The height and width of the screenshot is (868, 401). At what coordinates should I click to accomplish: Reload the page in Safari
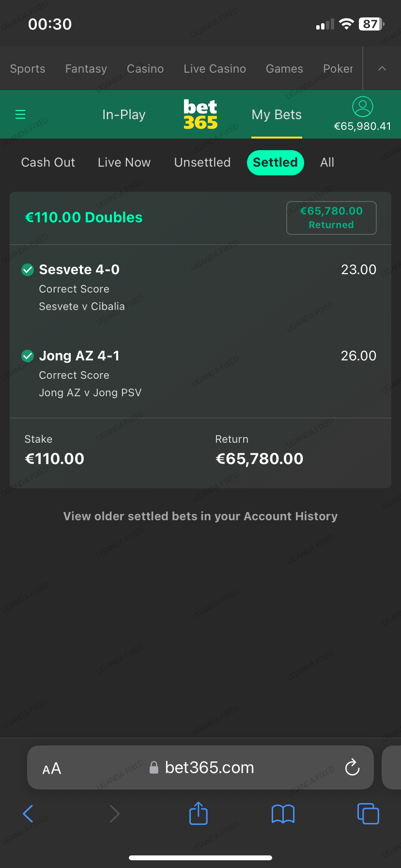(x=352, y=767)
